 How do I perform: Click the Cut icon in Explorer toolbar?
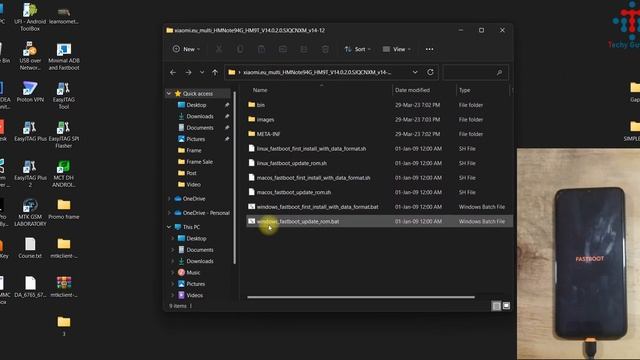coord(219,49)
